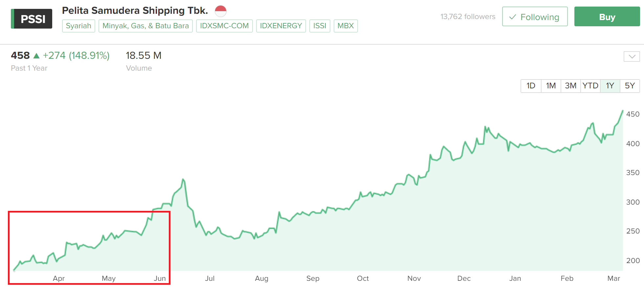Screen dimensions: 644x290
Task: Open the MBX tag
Action: click(345, 26)
